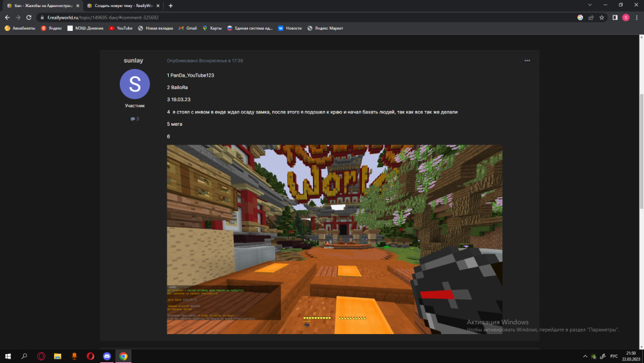Open the Авиабилеты bookmark
The width and height of the screenshot is (644, 363).
click(20, 28)
